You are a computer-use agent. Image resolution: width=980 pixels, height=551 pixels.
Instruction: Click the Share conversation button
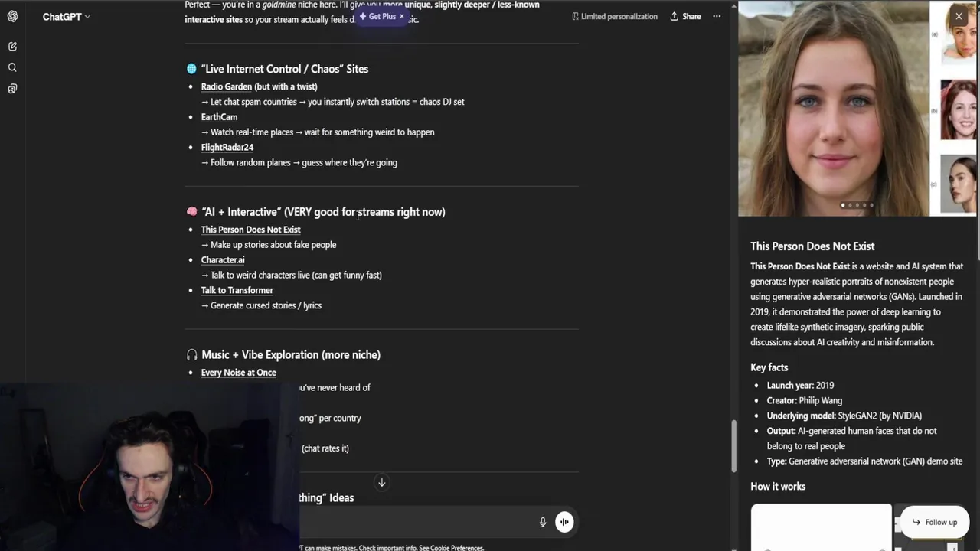point(685,16)
